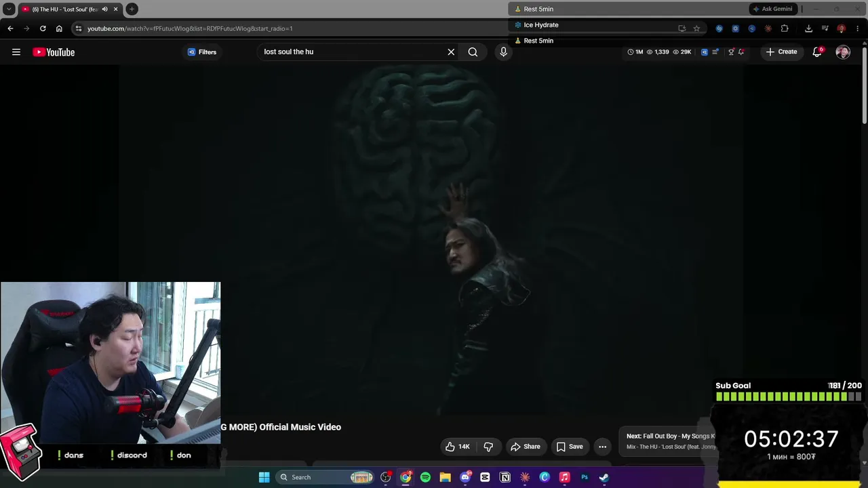Click the first blue swirl extension icon
Image resolution: width=868 pixels, height=488 pixels.
point(719,28)
